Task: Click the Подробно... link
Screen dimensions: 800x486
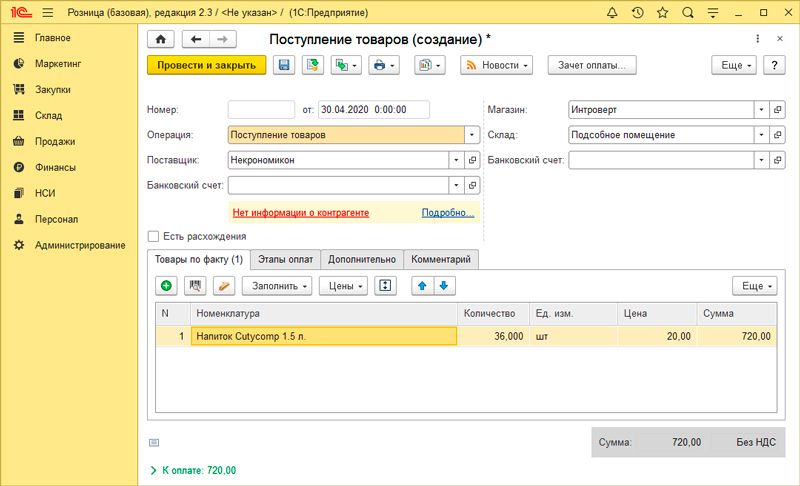Action: tap(447, 213)
